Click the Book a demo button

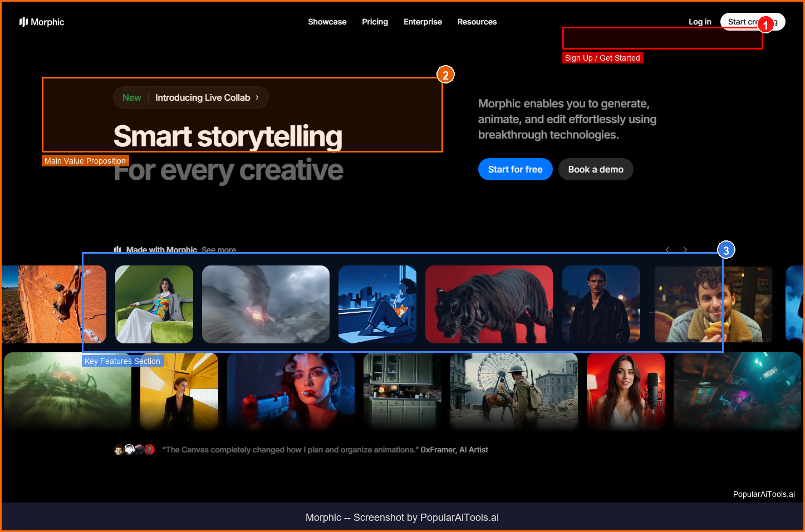coord(596,169)
